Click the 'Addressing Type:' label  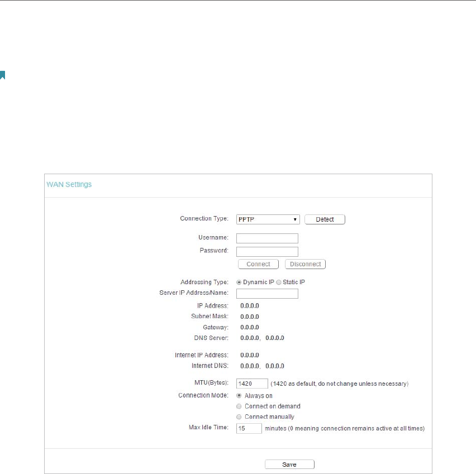(204, 282)
